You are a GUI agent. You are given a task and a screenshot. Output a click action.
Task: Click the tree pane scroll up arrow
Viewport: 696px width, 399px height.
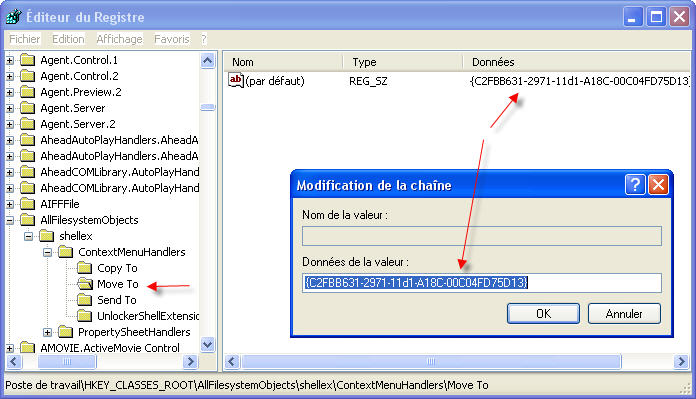tap(208, 60)
